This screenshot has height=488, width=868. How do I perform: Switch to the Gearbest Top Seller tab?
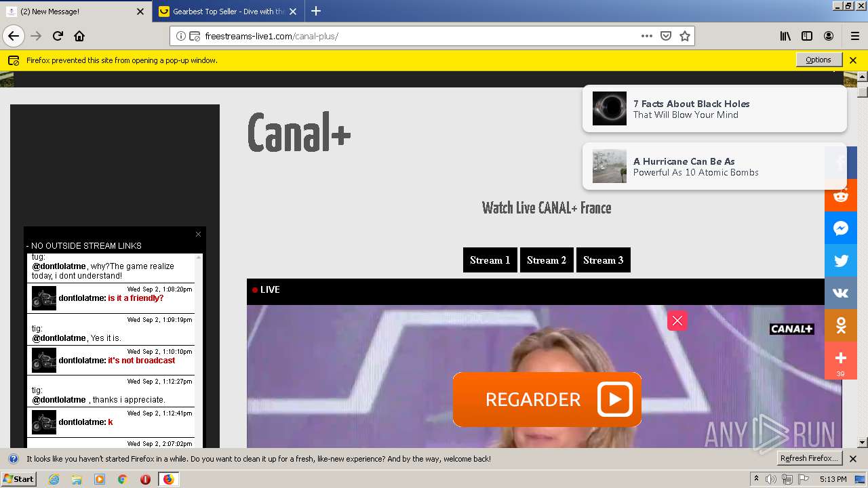coord(229,12)
